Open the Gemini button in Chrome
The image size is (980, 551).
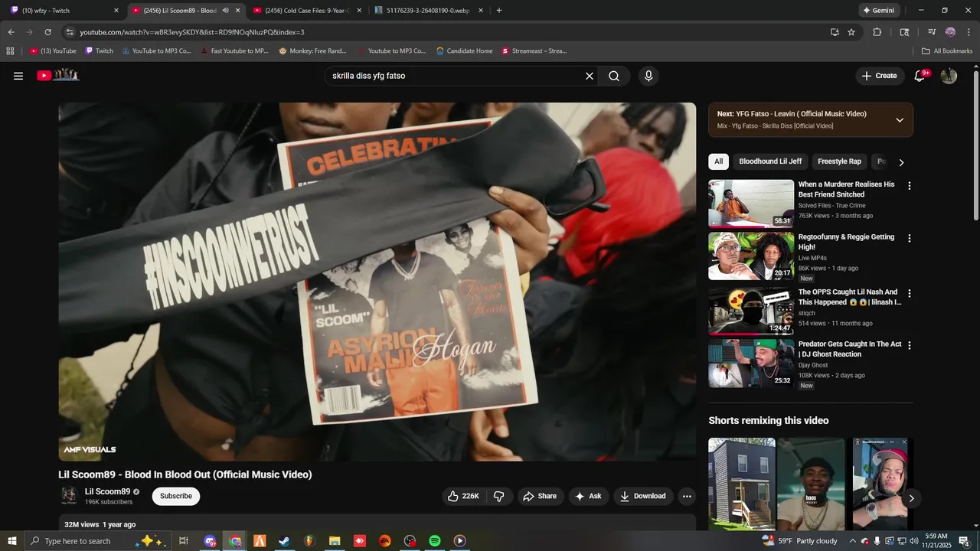878,11
